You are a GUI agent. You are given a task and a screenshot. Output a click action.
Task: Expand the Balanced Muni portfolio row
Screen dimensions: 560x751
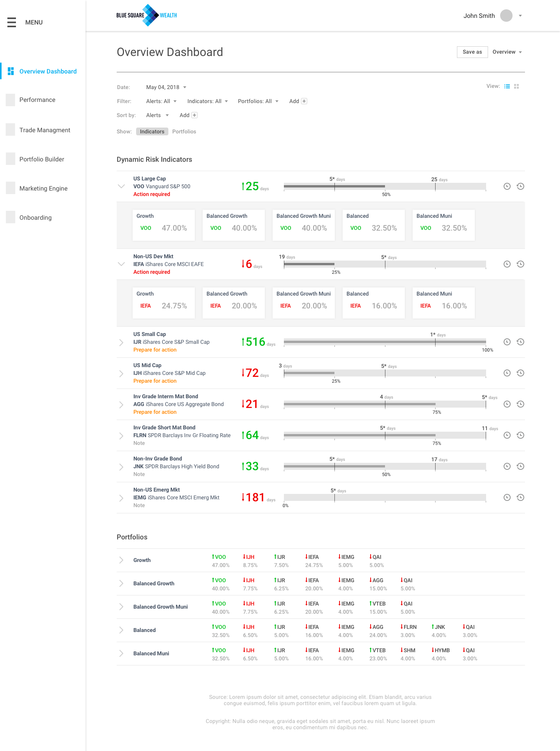pyautogui.click(x=121, y=653)
